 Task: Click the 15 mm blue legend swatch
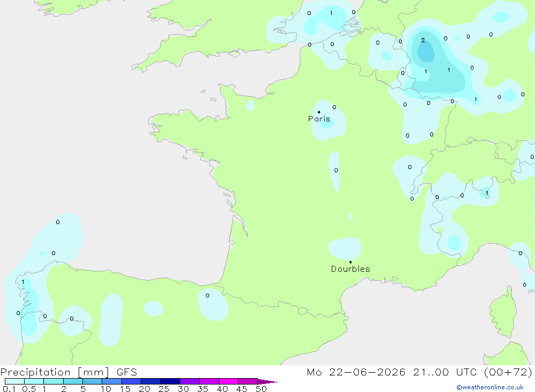[131, 381]
